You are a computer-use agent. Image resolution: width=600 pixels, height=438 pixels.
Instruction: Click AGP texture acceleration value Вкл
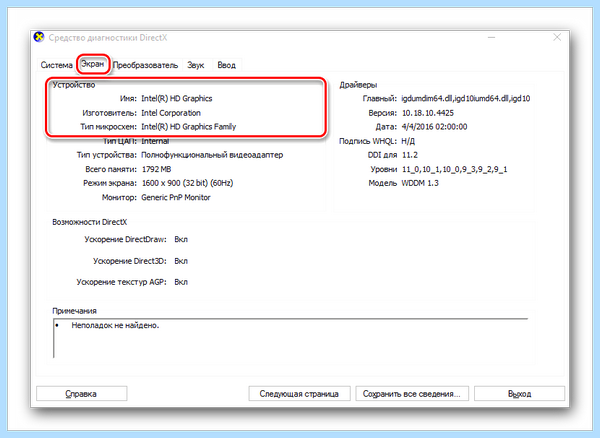coord(181,282)
